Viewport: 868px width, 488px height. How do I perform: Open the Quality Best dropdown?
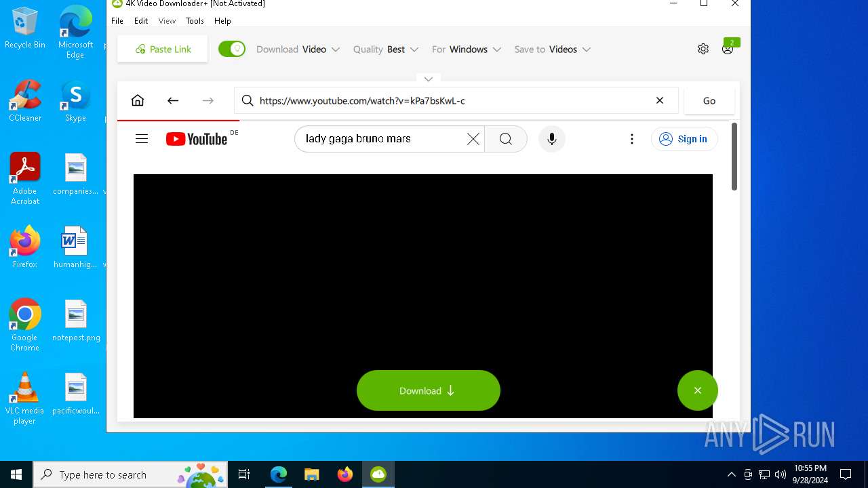click(x=385, y=49)
